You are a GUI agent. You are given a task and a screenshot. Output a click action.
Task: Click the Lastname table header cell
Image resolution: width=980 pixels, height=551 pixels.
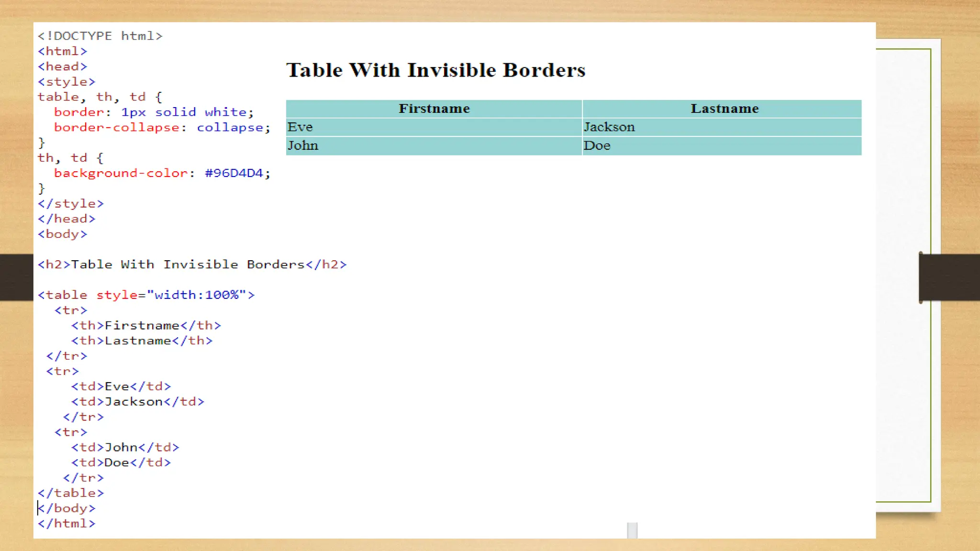tap(724, 109)
